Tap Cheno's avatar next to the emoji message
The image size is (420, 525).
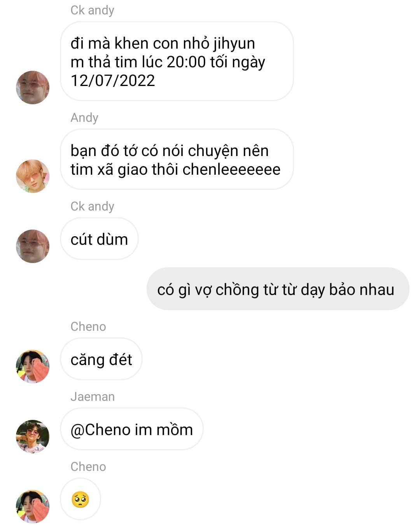[33, 507]
